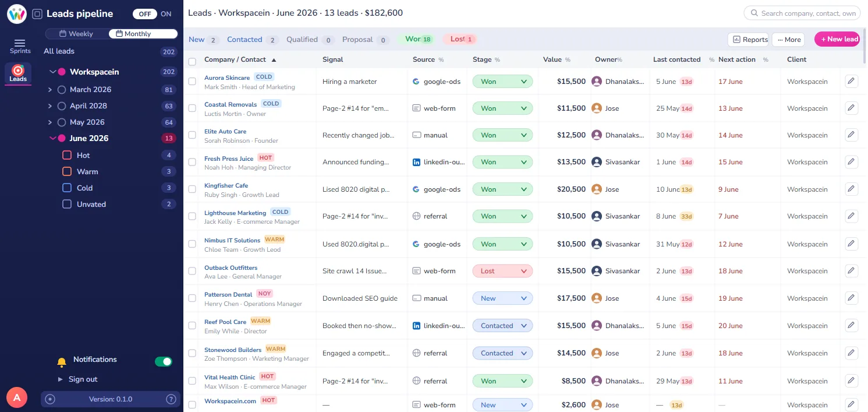Screen dimensions: 868x412
Task: Open the help question mark icon
Action: point(171,399)
